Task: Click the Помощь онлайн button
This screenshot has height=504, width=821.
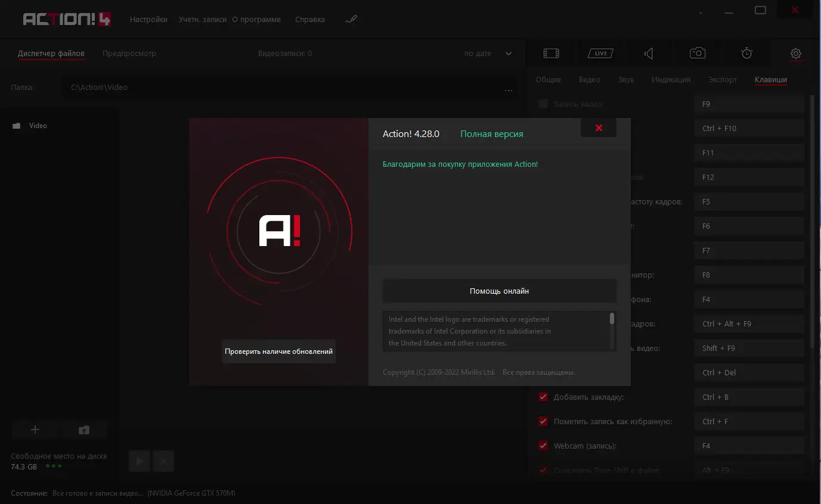Action: coord(499,291)
